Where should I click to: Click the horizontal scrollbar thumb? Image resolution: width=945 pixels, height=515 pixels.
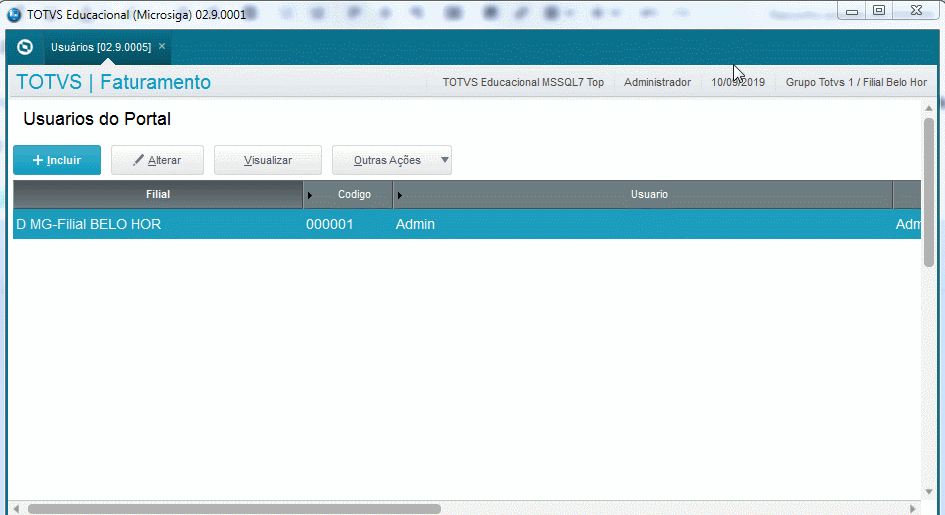pyautogui.click(x=234, y=509)
